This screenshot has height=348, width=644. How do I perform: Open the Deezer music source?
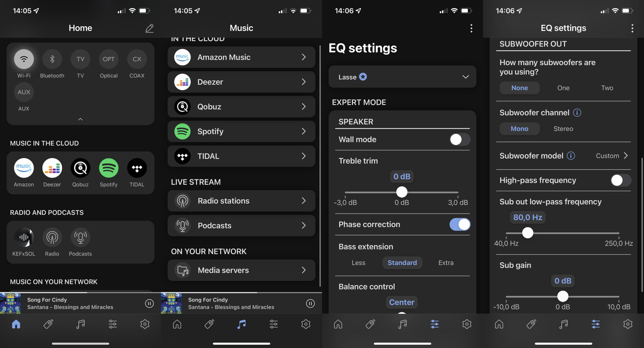pyautogui.click(x=241, y=81)
